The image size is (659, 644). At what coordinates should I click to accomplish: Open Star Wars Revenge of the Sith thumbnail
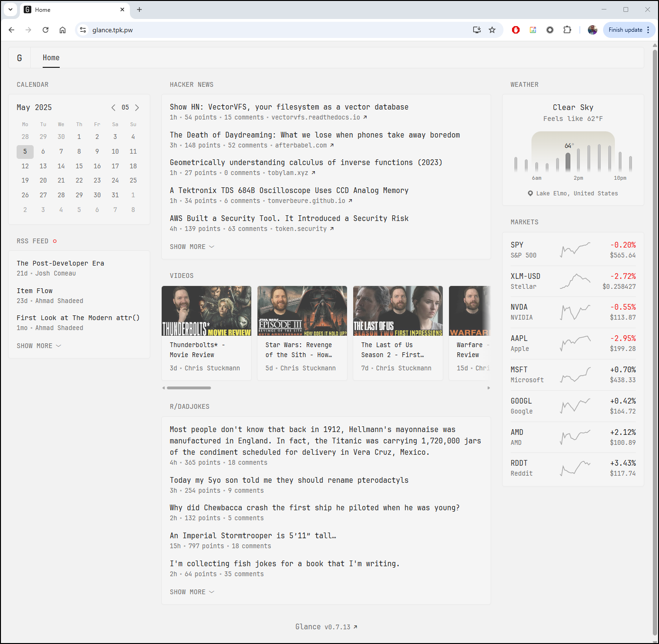click(302, 311)
